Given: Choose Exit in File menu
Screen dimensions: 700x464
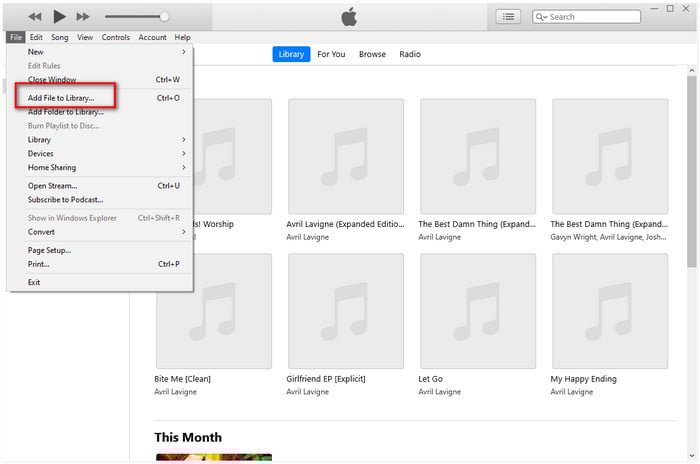Looking at the screenshot, I should point(100,282).
